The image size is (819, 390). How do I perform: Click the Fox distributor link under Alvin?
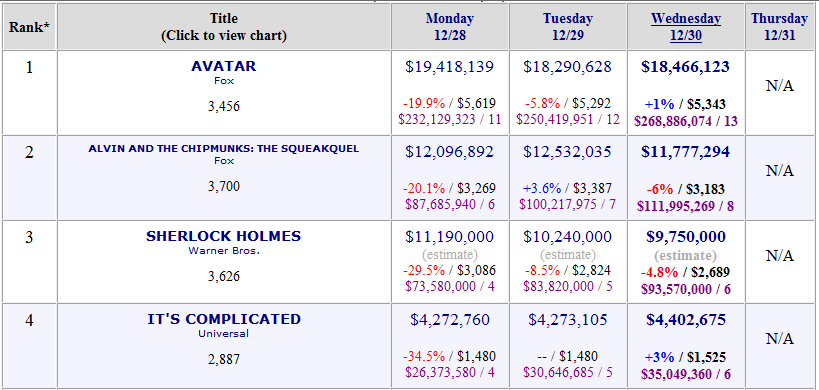click(x=224, y=161)
